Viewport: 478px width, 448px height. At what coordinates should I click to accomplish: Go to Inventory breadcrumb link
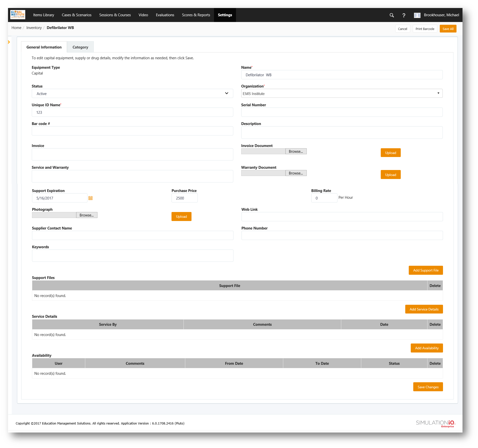34,28
